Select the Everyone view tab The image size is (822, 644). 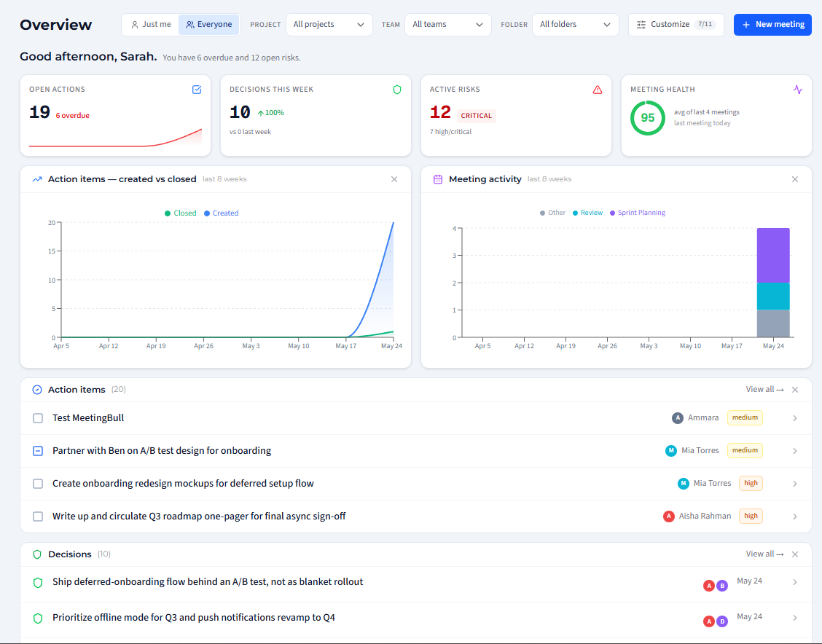(209, 25)
